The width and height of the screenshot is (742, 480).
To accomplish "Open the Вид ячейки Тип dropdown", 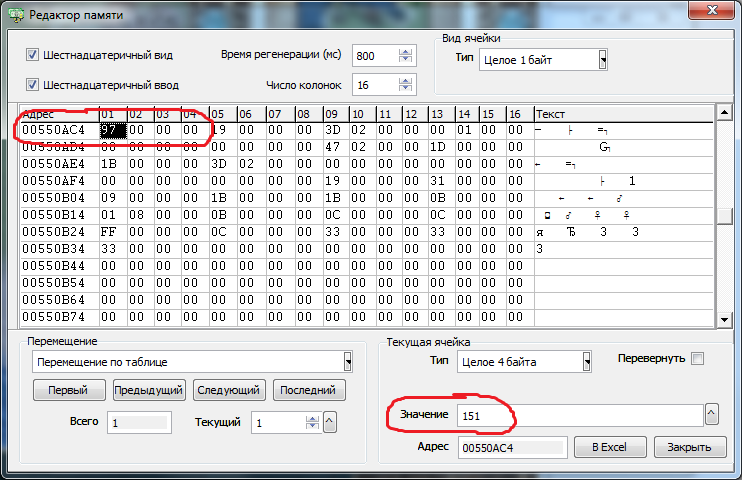I will (x=602, y=60).
